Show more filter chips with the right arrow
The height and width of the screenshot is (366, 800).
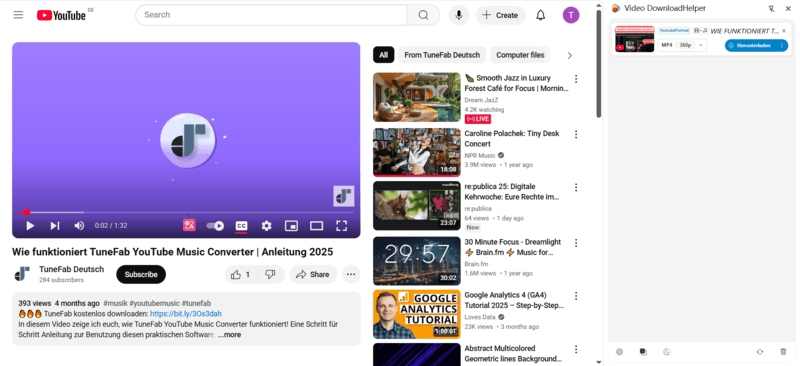click(x=570, y=55)
